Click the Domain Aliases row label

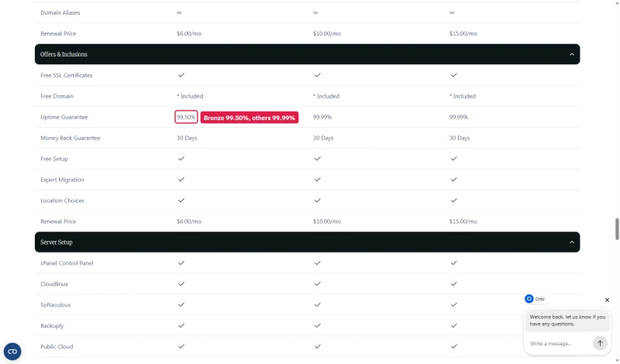[60, 12]
